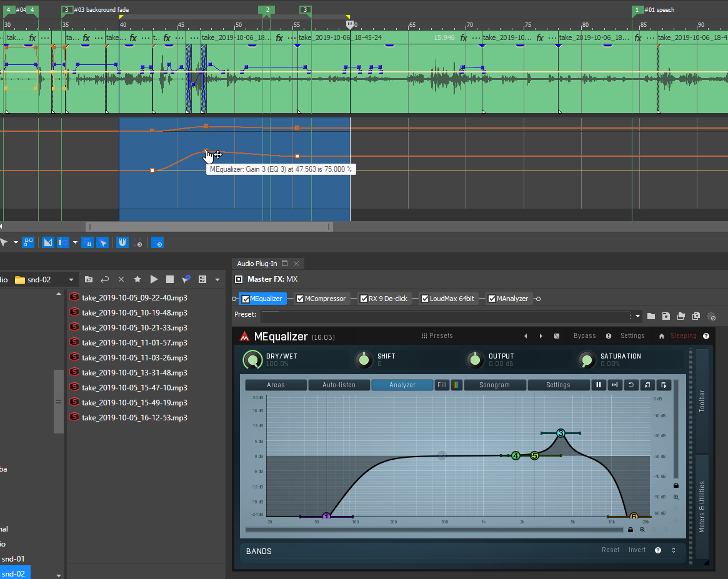Click the grid settings icon in timeline toolbar
The width and height of the screenshot is (728, 579).
157,242
